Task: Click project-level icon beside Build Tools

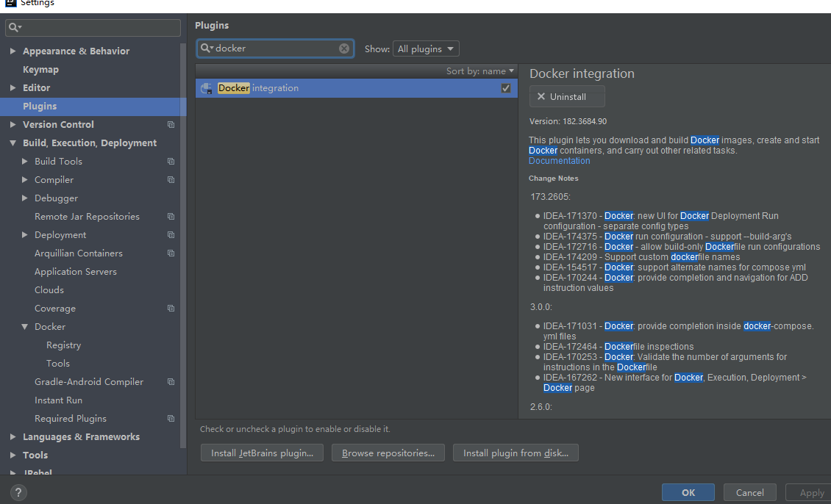Action: [x=171, y=162]
